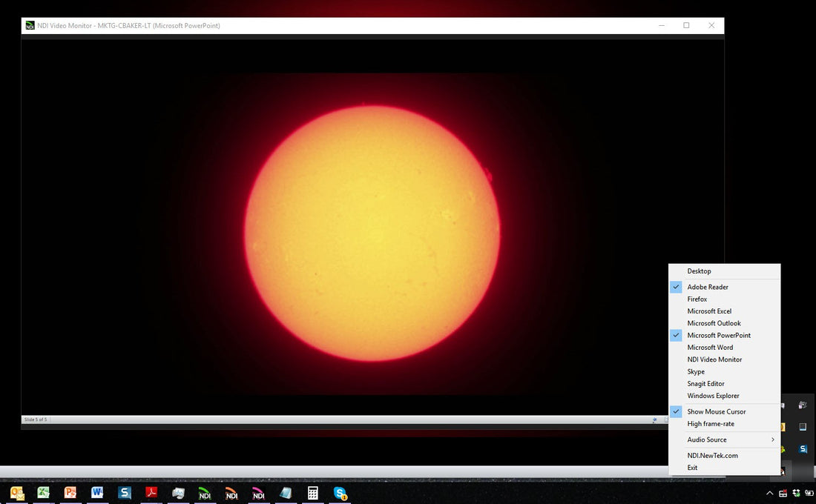Click the small arrow icon in the NDI status bar
The image size is (816, 504).
655,420
